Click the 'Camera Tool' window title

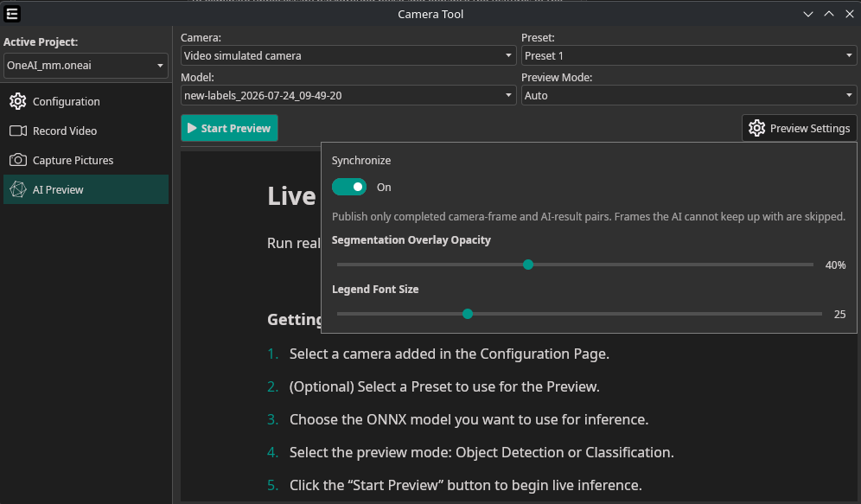(x=430, y=15)
